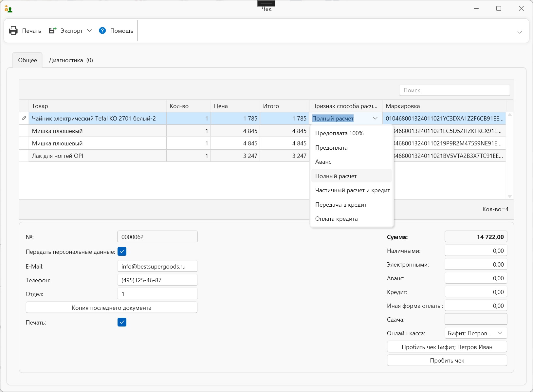Image resolution: width=533 pixels, height=392 pixels.
Task: Click the Иная форма оплаты field
Action: tap(476, 306)
